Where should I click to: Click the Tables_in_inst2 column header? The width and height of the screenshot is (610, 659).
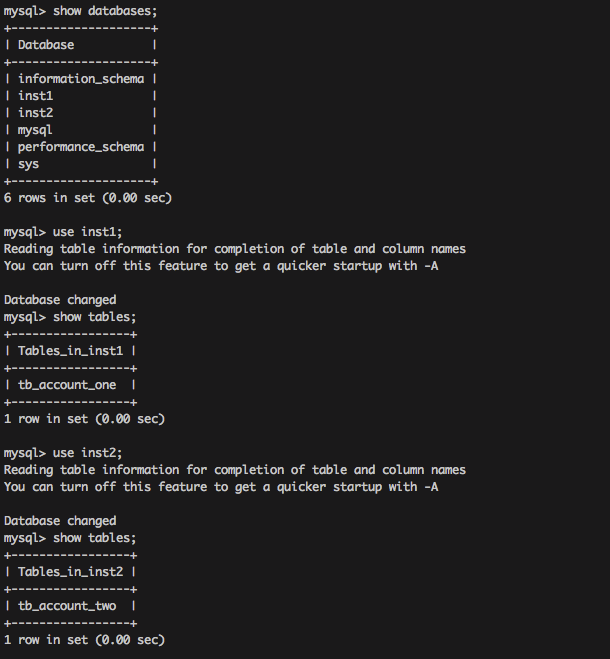click(70, 572)
